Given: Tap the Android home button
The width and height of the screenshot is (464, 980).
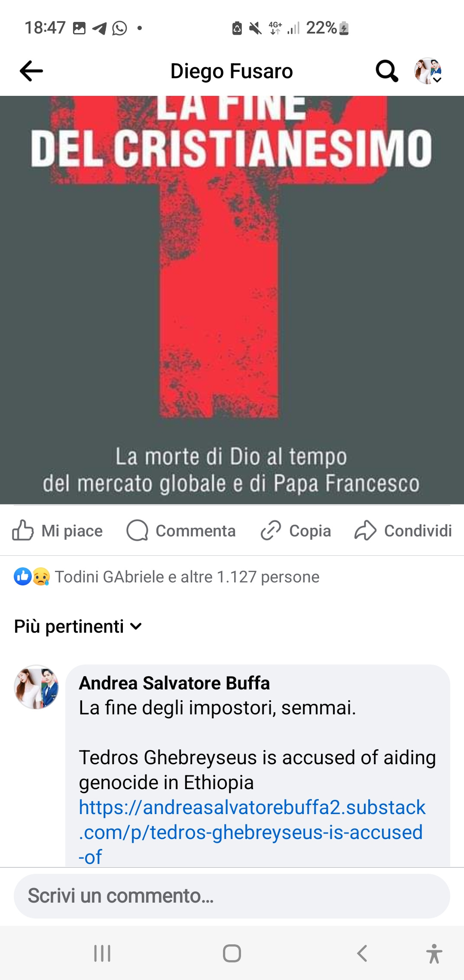Looking at the screenshot, I should pos(232,953).
